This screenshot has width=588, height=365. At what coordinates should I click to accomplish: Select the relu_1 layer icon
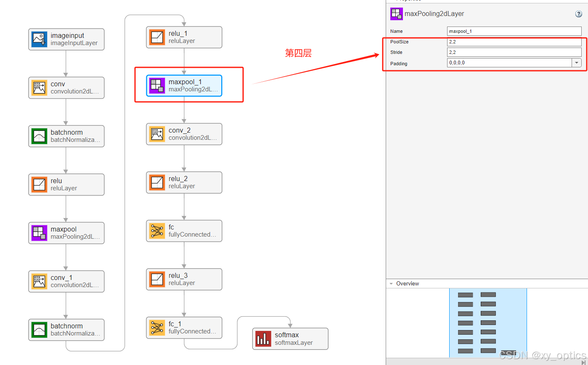[x=157, y=37]
